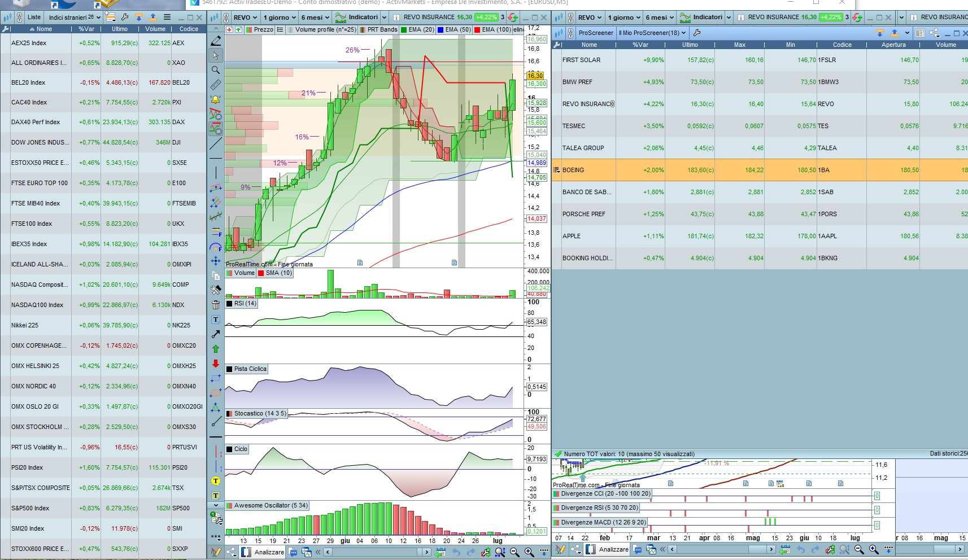Zoom in with the plus magnifier, left chart
968x560 pixels.
point(529,552)
